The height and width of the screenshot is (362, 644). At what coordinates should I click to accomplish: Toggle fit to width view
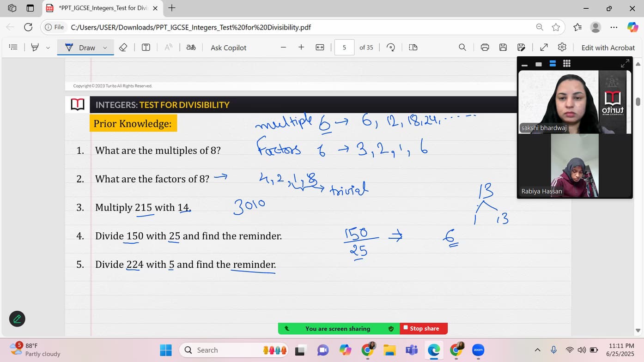320,47
